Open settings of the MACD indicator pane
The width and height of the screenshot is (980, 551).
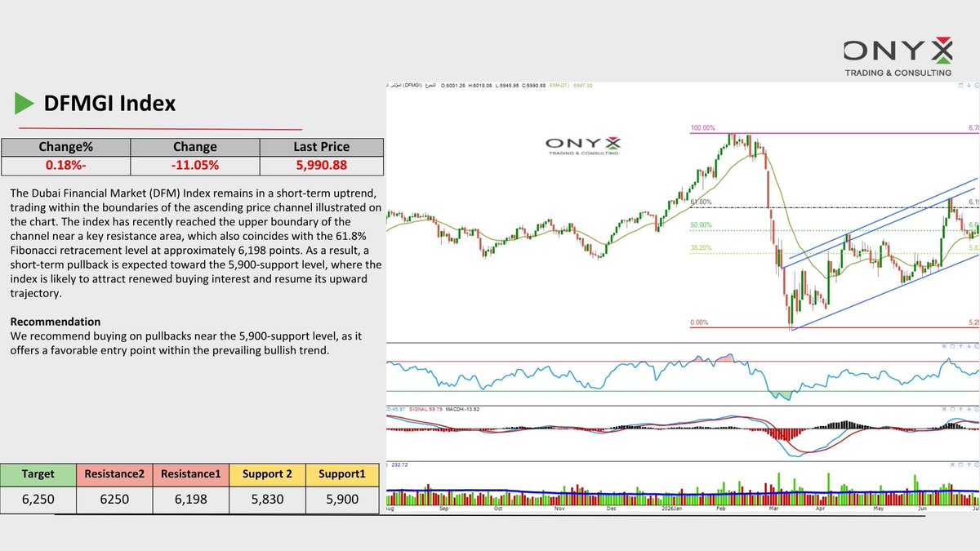click(978, 409)
